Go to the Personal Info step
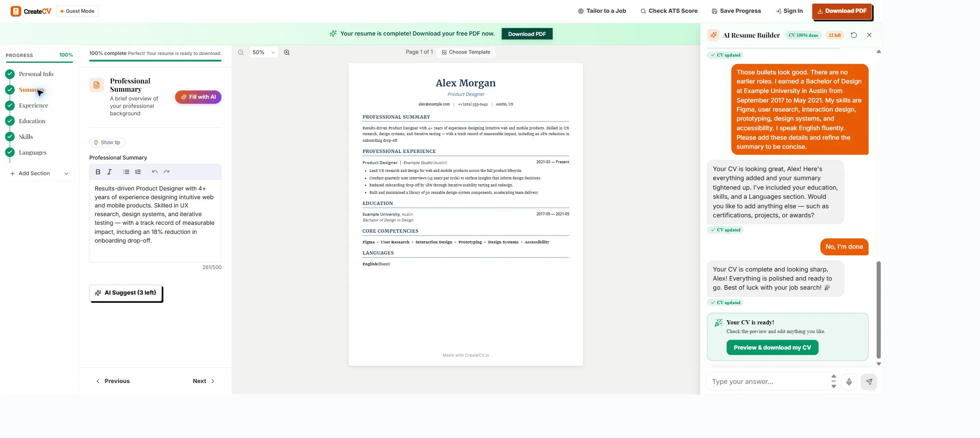Image resolution: width=980 pixels, height=438 pixels. tap(36, 74)
